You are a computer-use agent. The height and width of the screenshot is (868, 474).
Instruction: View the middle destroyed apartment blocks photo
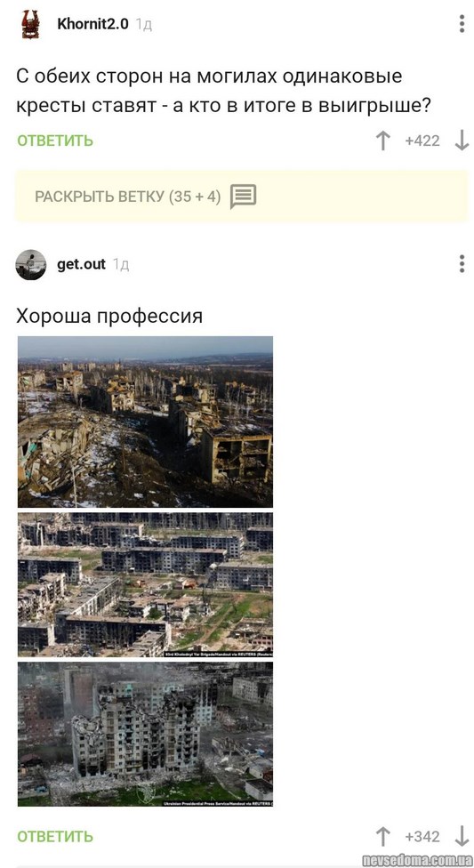click(145, 584)
